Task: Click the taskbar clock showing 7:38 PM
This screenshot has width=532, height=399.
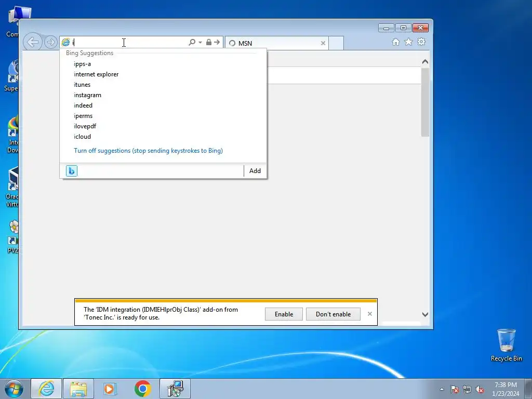Action: (506, 389)
